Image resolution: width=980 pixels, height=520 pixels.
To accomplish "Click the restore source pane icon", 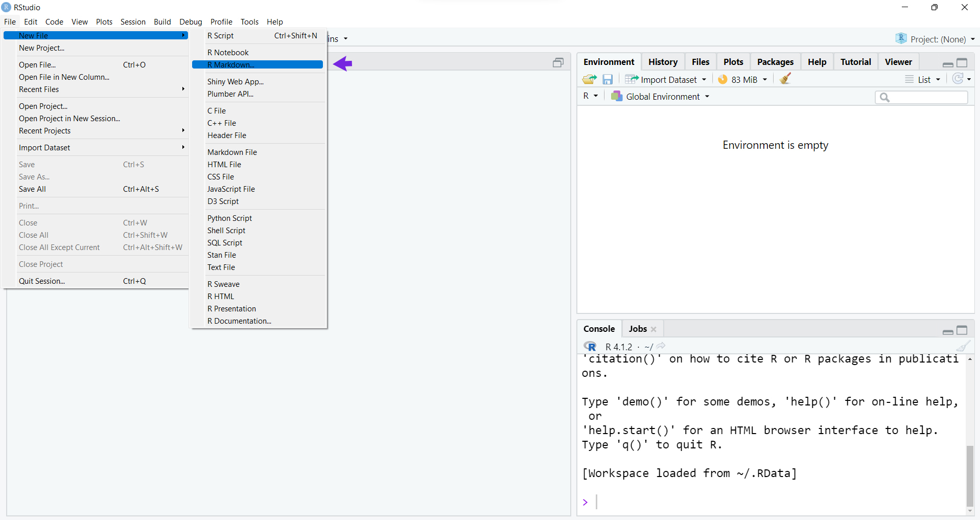I will coord(558,62).
